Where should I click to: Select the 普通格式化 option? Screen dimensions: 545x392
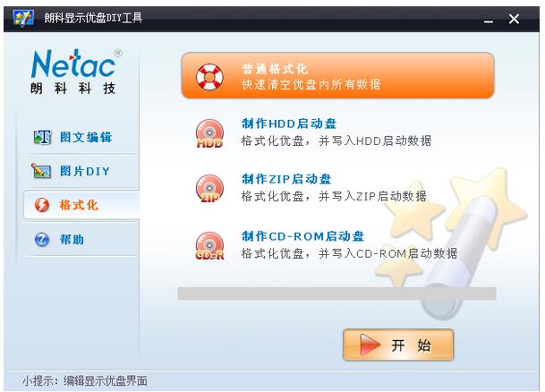337,75
